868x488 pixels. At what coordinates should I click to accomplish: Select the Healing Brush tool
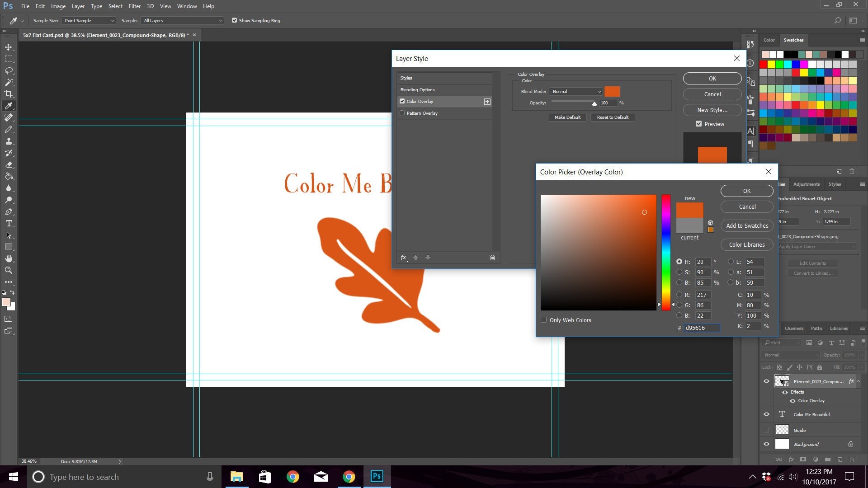(9, 117)
